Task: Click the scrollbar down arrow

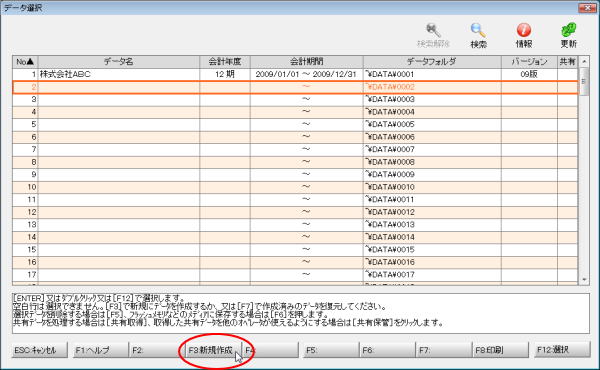Action: pyautogui.click(x=584, y=280)
